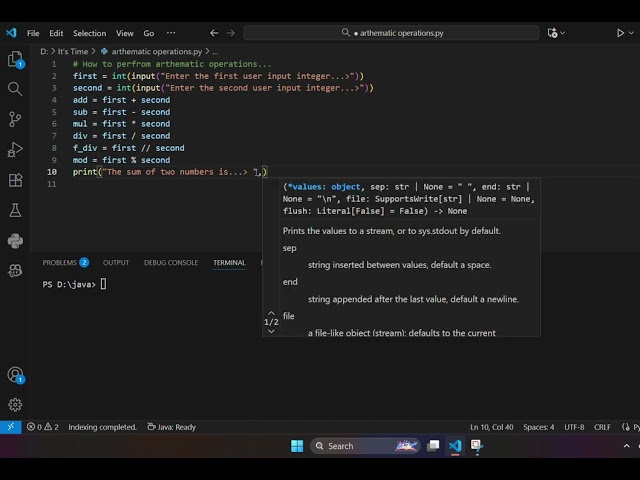Show previous signature in parameter hint

(x=271, y=313)
